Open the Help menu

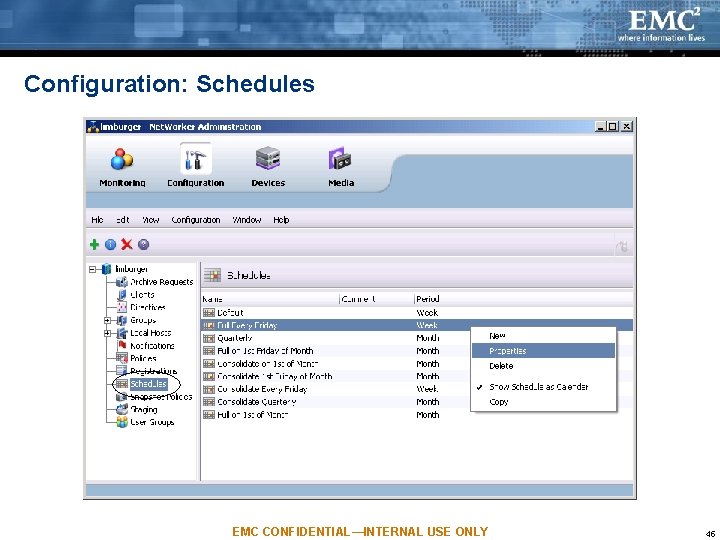click(x=281, y=220)
